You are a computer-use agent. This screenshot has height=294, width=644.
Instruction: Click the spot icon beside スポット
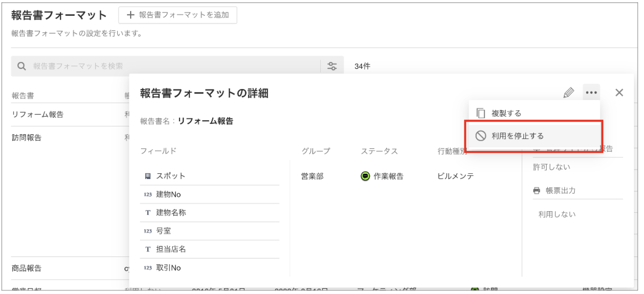pos(147,176)
